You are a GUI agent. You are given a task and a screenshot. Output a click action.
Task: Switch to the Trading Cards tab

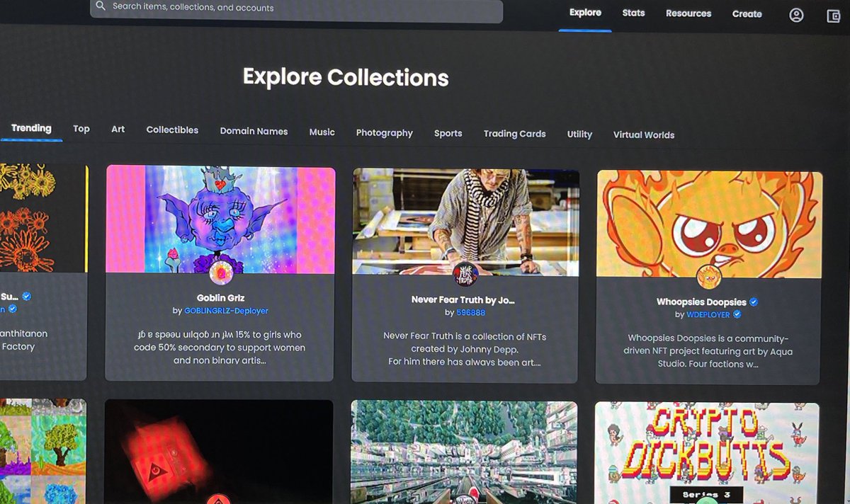[514, 134]
